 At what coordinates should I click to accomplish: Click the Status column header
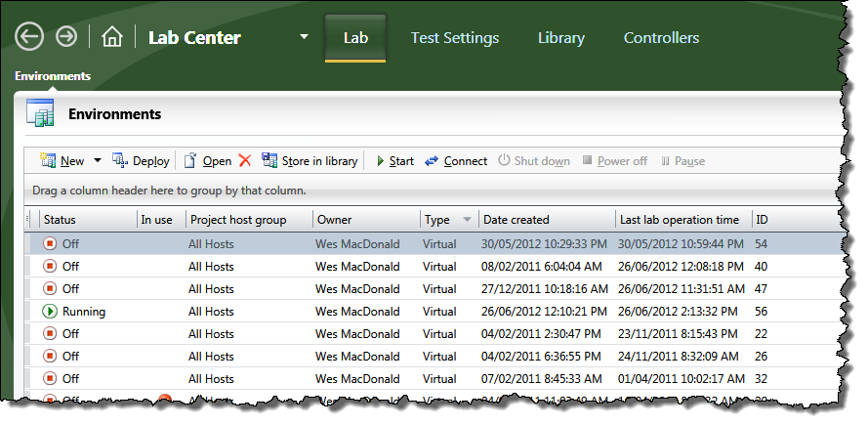(x=60, y=220)
